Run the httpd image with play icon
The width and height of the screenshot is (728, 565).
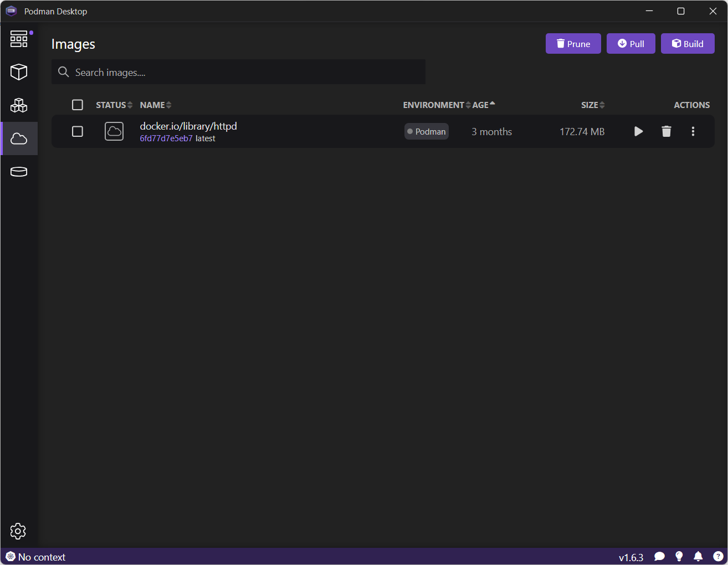click(x=638, y=131)
